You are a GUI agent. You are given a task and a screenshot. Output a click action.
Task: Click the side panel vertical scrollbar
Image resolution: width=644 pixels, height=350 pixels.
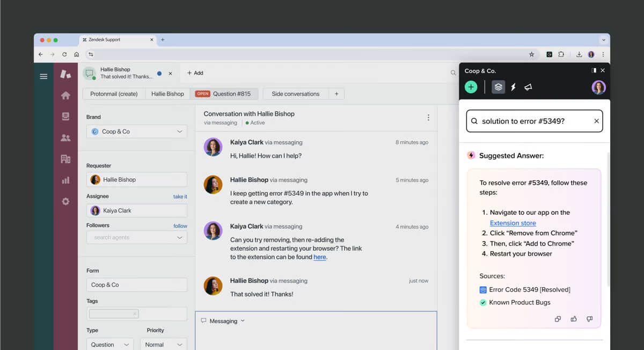click(608, 220)
